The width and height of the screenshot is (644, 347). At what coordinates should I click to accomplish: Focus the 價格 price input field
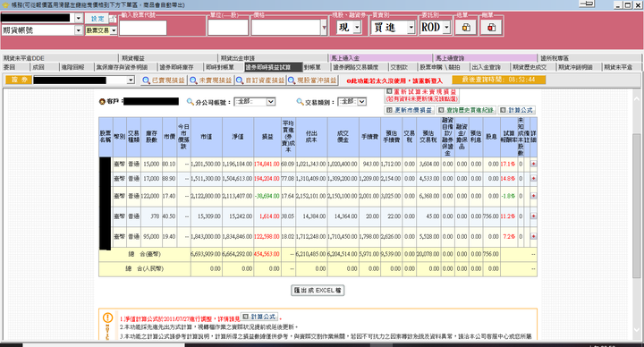[x=286, y=28]
